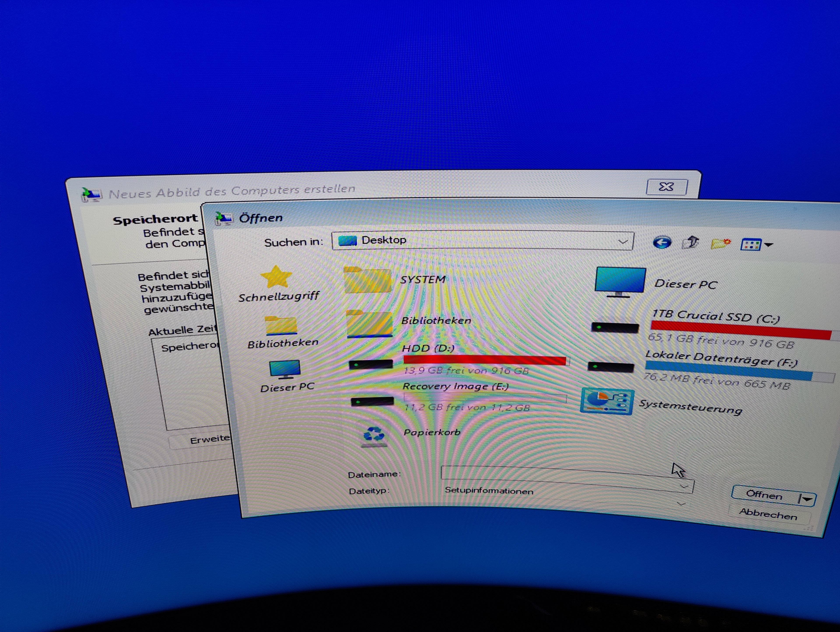Click the arrow beside Öffnen button
Image resolution: width=840 pixels, height=632 pixels.
[807, 499]
